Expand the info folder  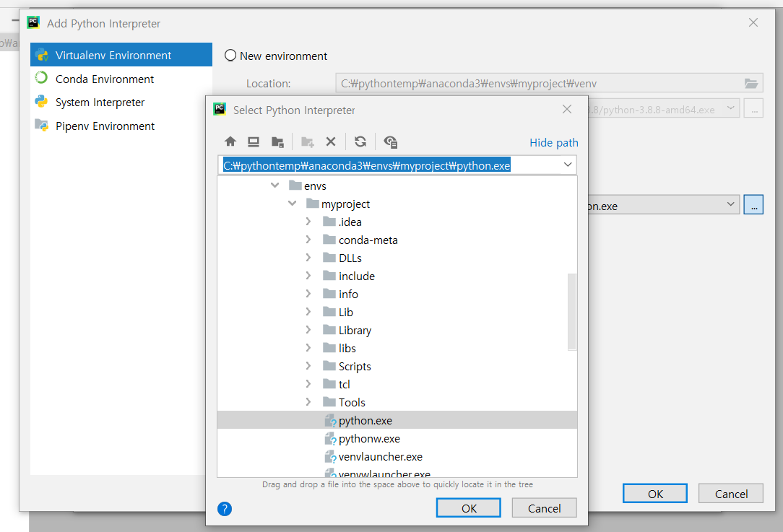(308, 294)
